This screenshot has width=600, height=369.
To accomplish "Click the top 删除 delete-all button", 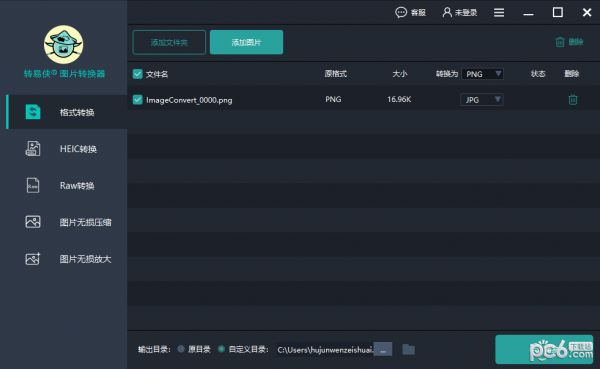I will coord(569,42).
